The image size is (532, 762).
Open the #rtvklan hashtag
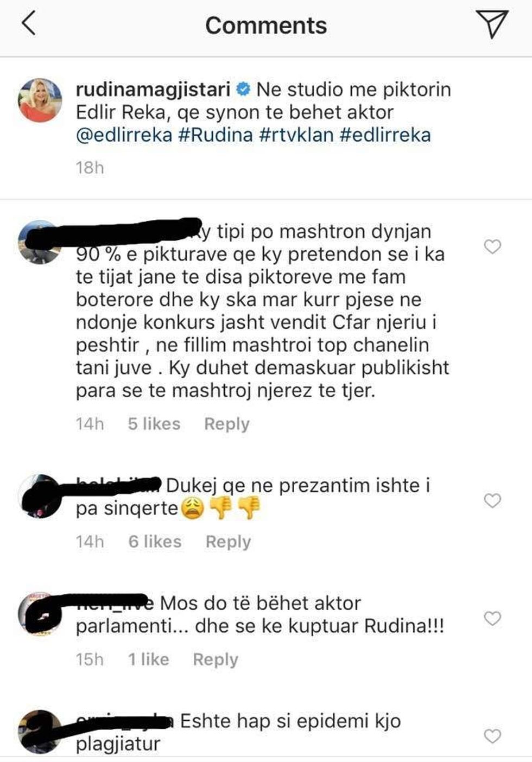pos(296,135)
